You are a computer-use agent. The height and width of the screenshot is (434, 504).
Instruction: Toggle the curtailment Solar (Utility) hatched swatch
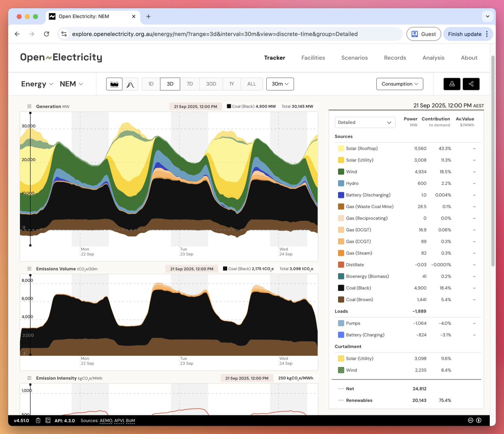tap(341, 359)
